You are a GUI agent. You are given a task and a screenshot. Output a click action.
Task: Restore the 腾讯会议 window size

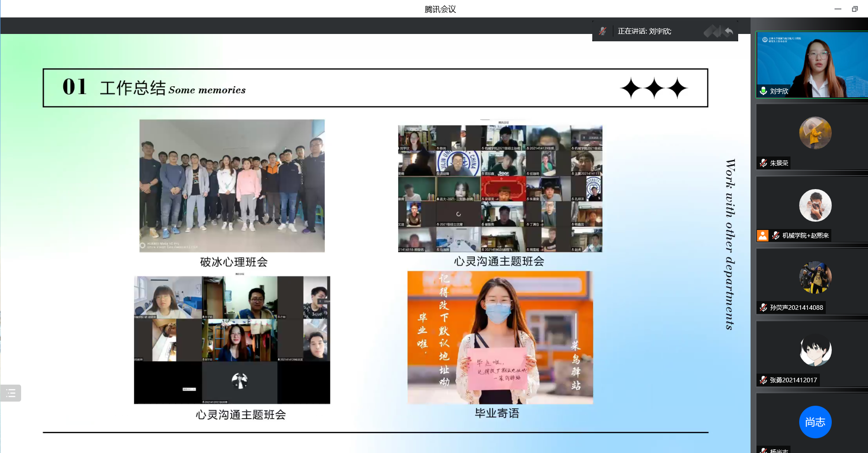point(855,9)
